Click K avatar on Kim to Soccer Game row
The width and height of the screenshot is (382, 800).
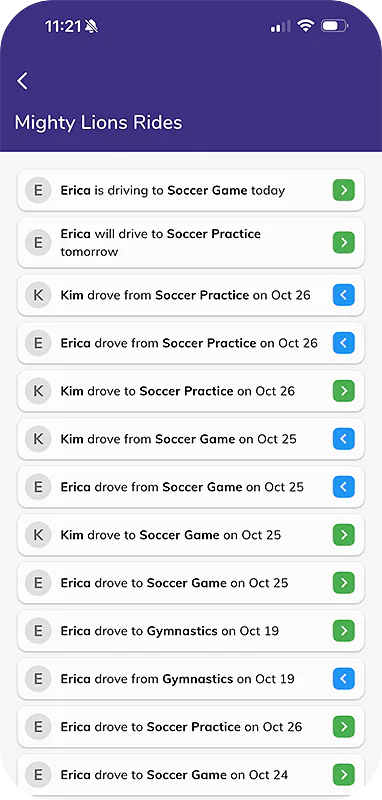(38, 535)
